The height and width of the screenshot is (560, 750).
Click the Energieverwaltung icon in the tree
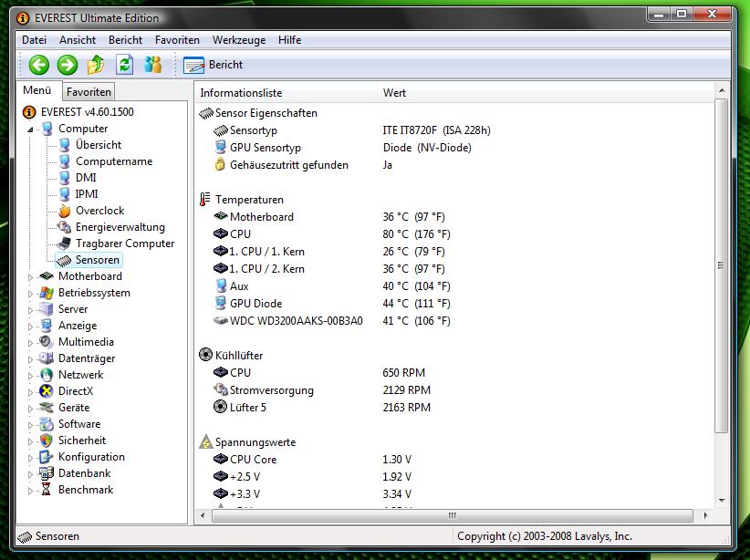coord(65,227)
